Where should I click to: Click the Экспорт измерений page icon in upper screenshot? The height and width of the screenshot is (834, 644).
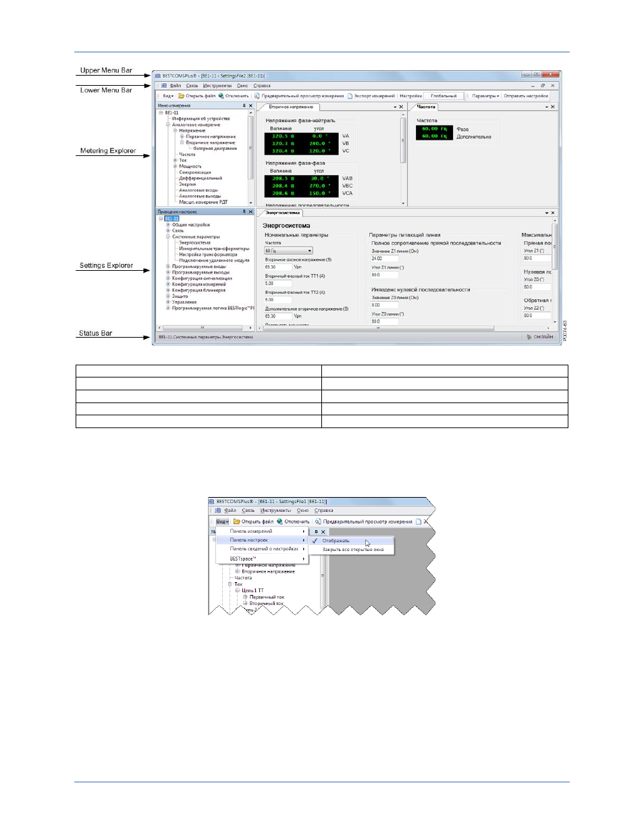350,96
